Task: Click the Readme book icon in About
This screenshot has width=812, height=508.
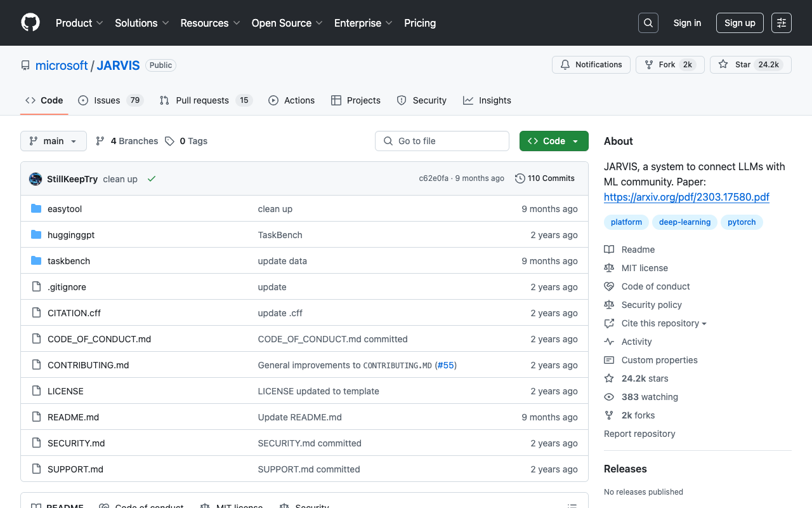Action: [x=609, y=250]
